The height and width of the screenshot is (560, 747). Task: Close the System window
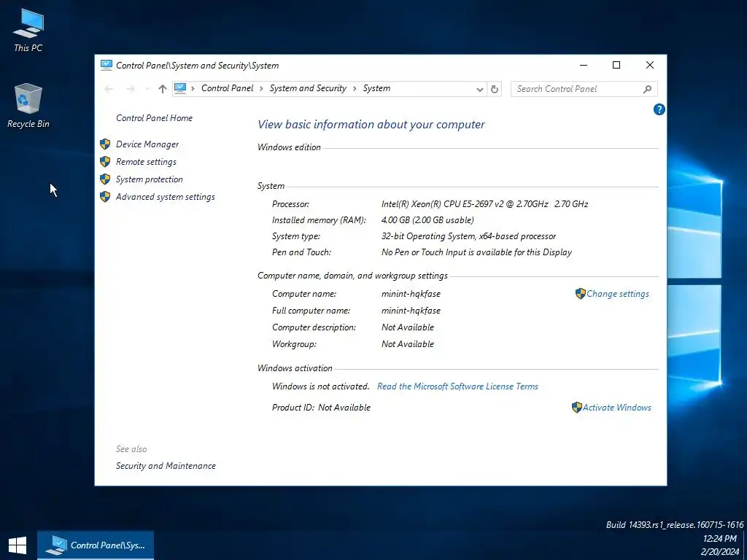pyautogui.click(x=650, y=65)
